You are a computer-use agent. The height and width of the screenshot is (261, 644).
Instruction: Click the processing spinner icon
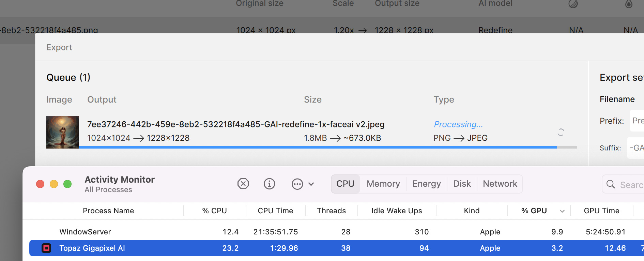coord(561,132)
